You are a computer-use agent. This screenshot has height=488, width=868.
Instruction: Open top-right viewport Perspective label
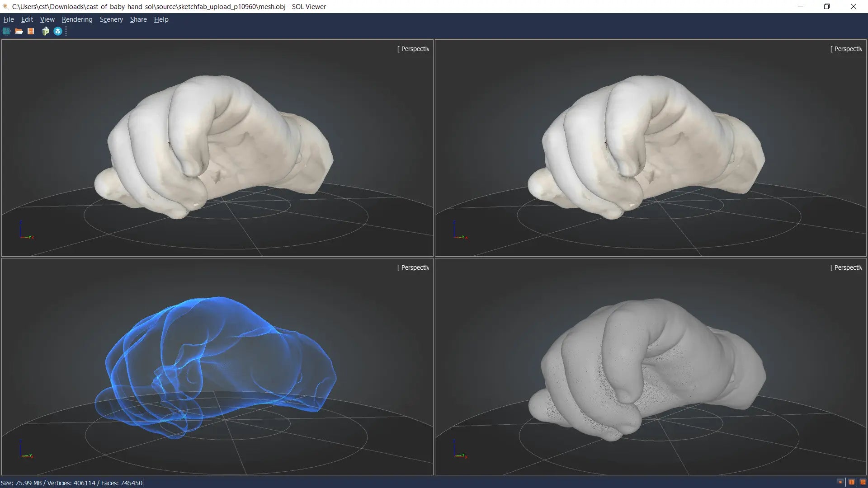click(846, 49)
